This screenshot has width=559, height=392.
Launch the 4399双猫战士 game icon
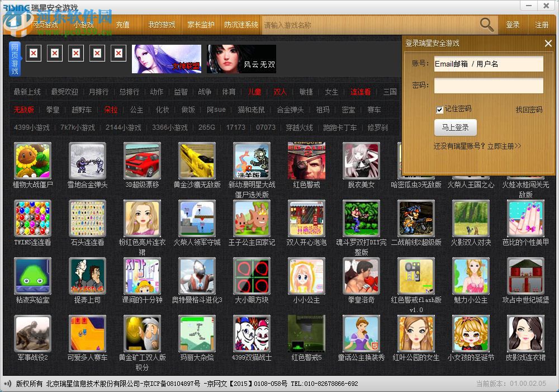coord(252,333)
